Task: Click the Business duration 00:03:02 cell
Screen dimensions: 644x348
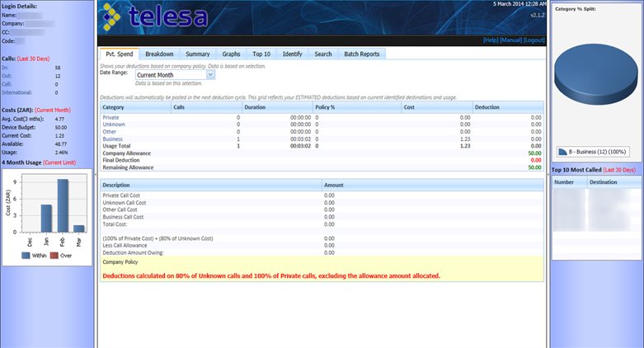Action: pyautogui.click(x=301, y=139)
